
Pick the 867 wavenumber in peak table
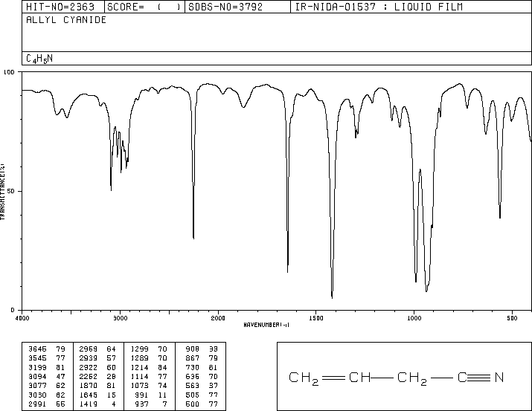tap(193, 358)
